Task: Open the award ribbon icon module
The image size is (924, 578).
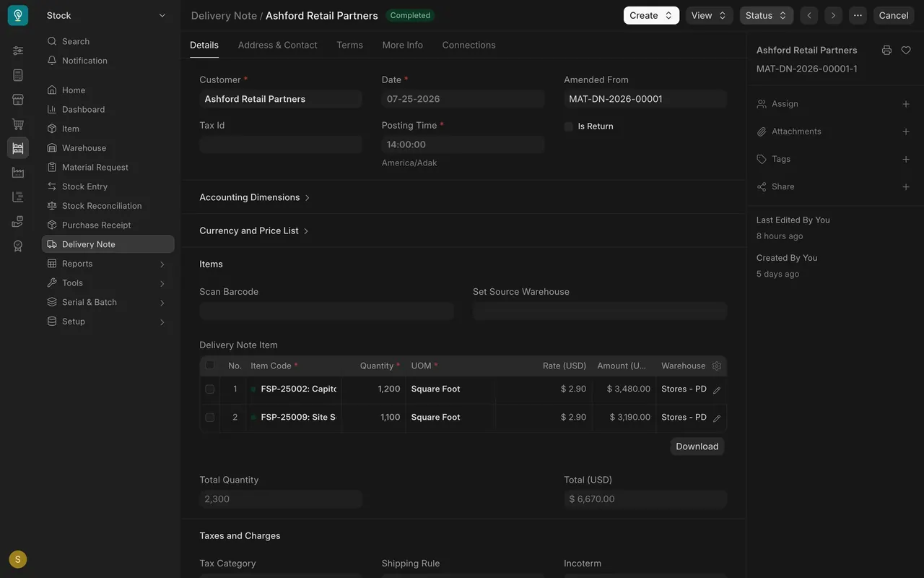Action: coord(18,246)
